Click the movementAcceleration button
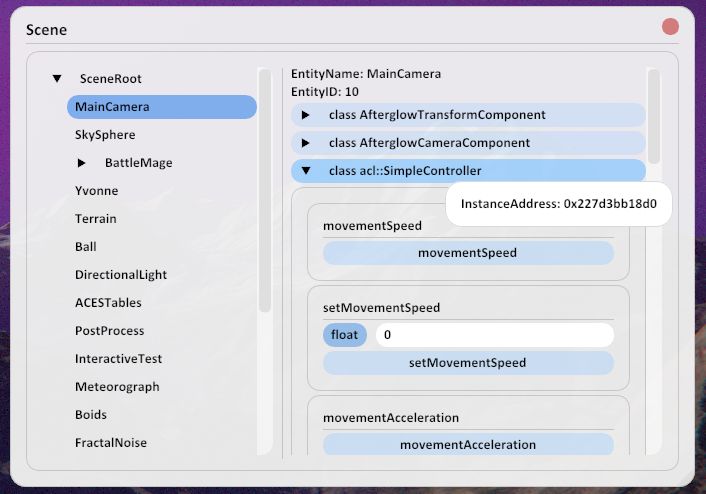Viewport: 706px width, 494px height. pos(468,445)
